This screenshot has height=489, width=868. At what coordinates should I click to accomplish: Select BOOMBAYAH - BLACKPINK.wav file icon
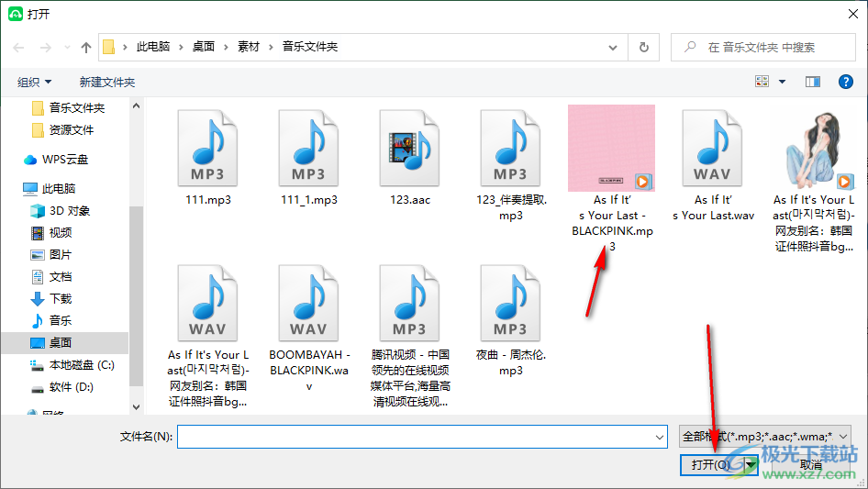[308, 303]
